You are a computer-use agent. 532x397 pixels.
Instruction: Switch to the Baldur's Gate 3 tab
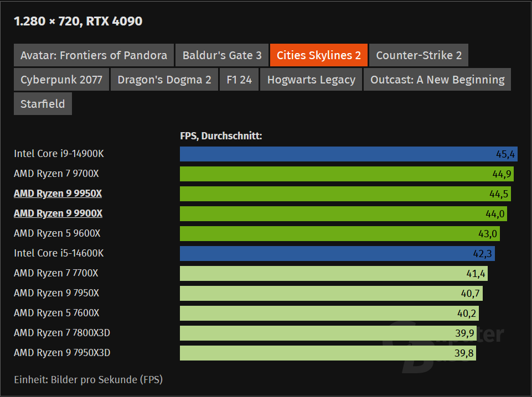[x=222, y=55]
